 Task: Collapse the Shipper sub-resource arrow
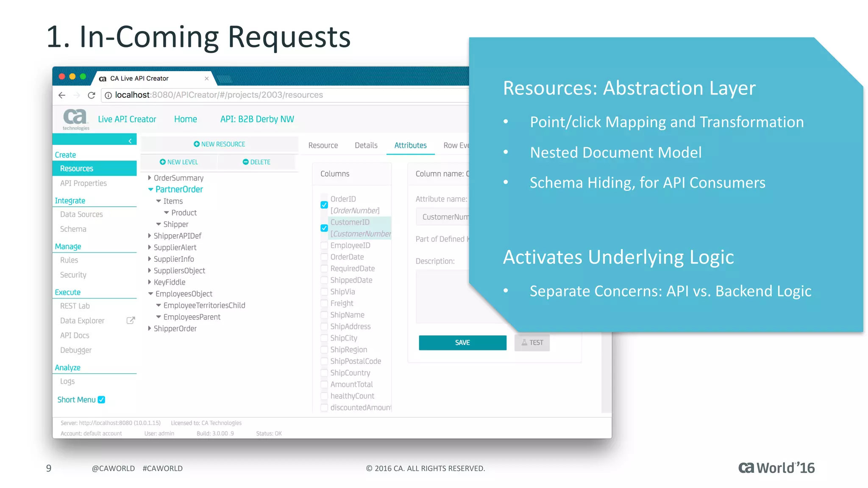coord(159,224)
